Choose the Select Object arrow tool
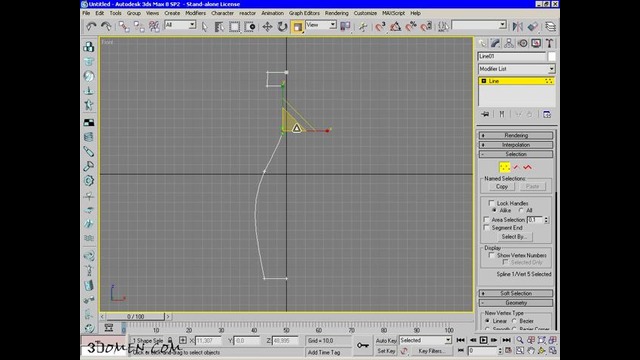 [204, 27]
